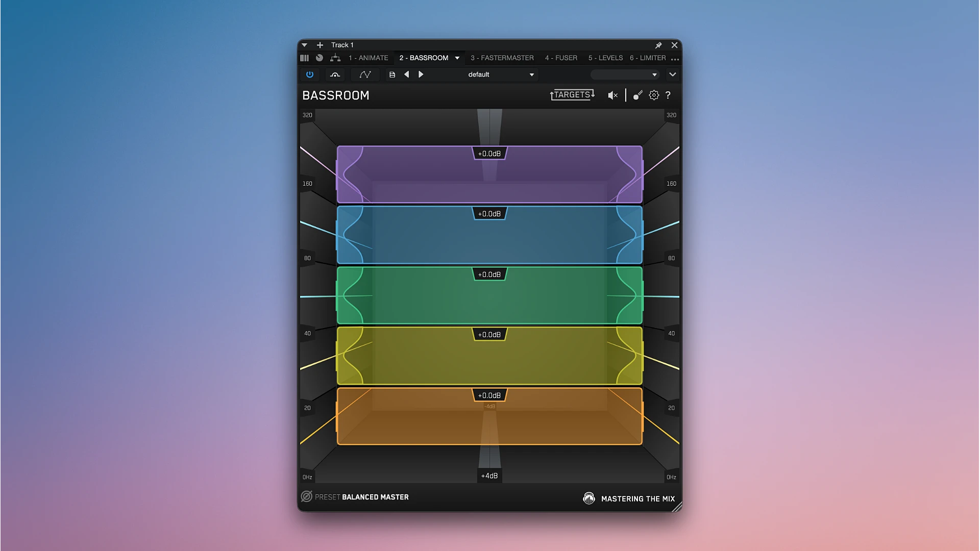Show more plugin tabs via ellipsis
The height and width of the screenshot is (551, 980).
click(675, 59)
